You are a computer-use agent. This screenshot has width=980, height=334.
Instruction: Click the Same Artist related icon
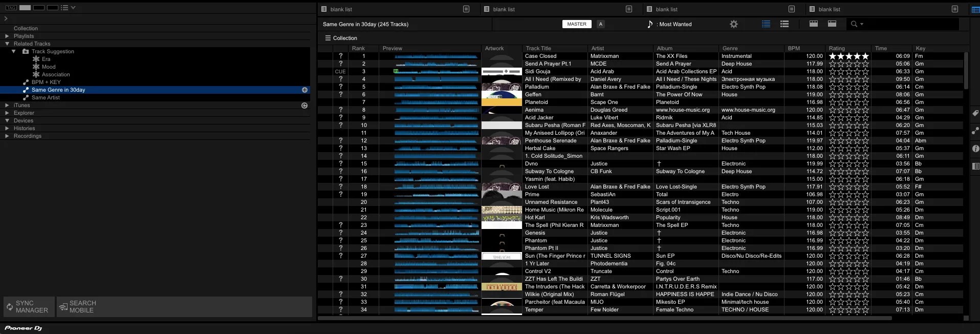click(x=26, y=97)
